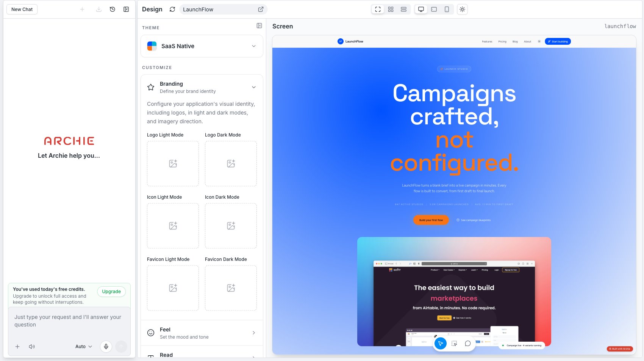The height and width of the screenshot is (361, 644).
Task: Open the comment bubble tool
Action: tap(468, 344)
